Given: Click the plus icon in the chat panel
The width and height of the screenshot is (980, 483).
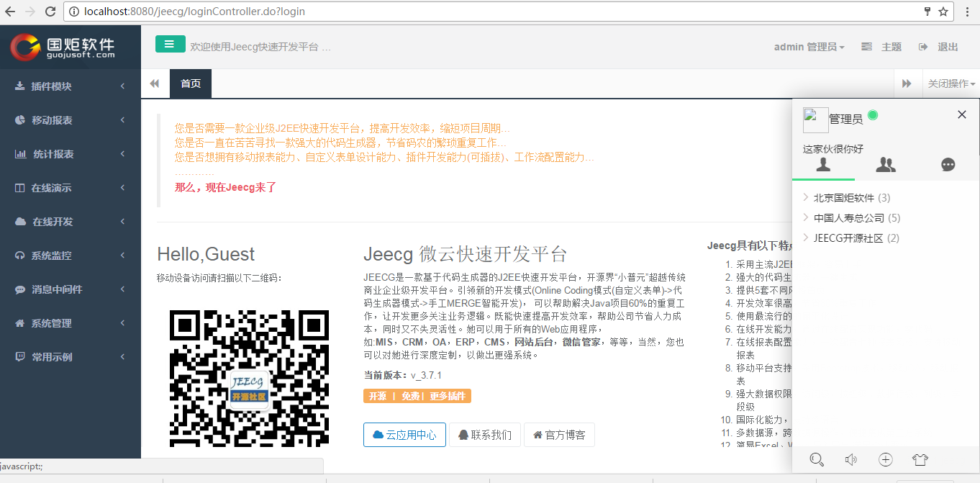Looking at the screenshot, I should (x=885, y=459).
